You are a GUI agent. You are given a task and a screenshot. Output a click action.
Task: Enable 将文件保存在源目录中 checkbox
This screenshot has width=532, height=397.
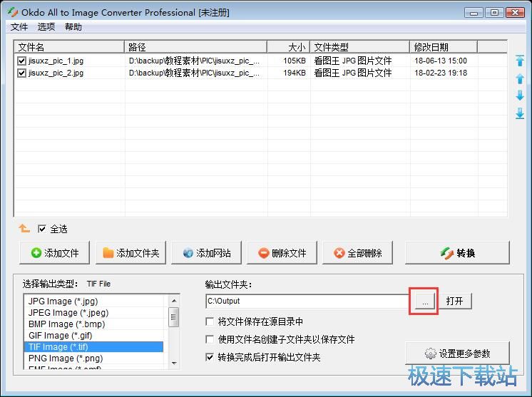coord(210,321)
